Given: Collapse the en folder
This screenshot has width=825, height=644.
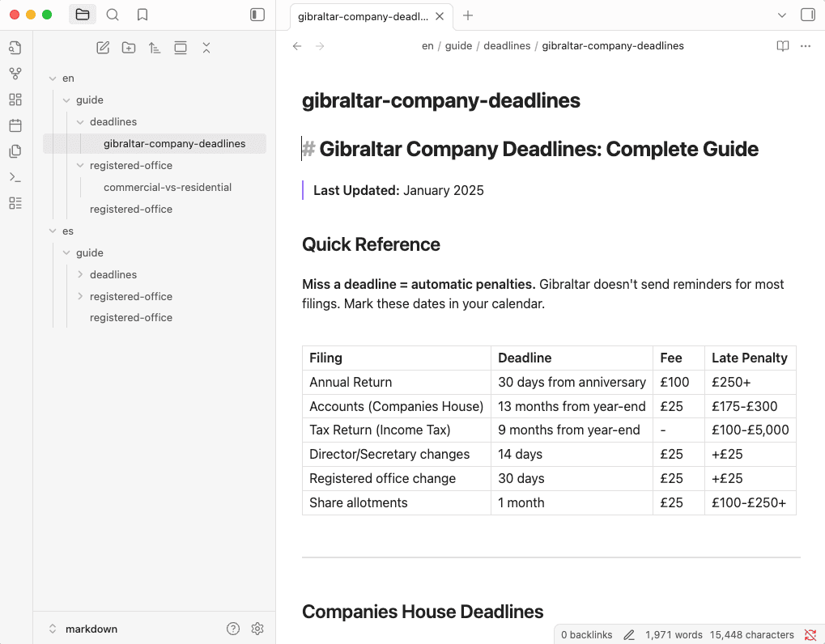Looking at the screenshot, I should (x=53, y=78).
